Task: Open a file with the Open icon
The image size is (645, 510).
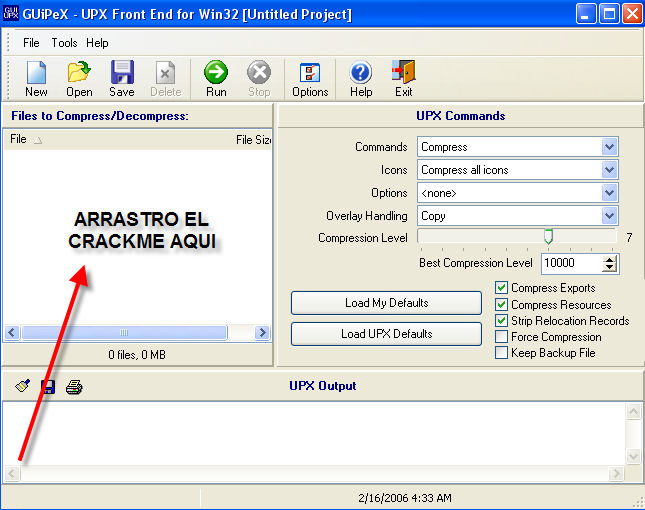Action: click(79, 78)
